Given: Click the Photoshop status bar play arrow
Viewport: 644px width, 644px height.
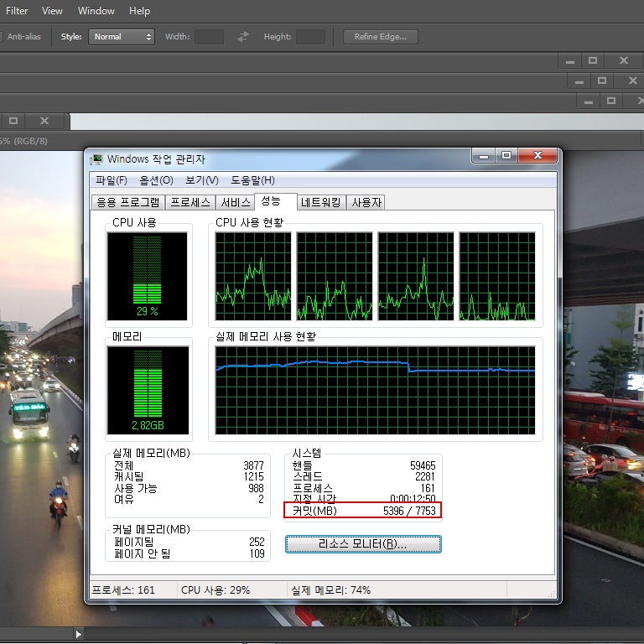Looking at the screenshot, I should (x=79, y=634).
